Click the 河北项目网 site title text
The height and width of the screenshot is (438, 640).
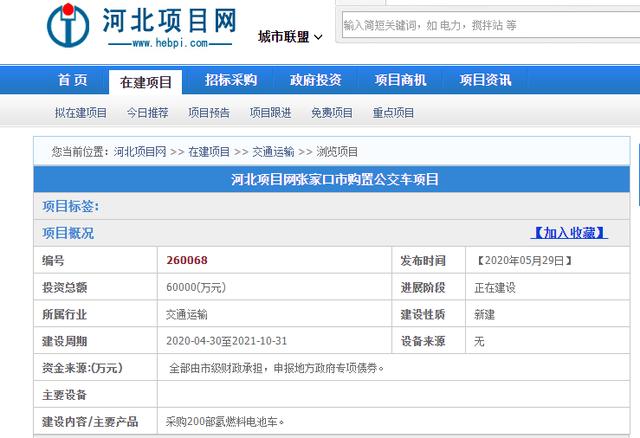tap(169, 20)
